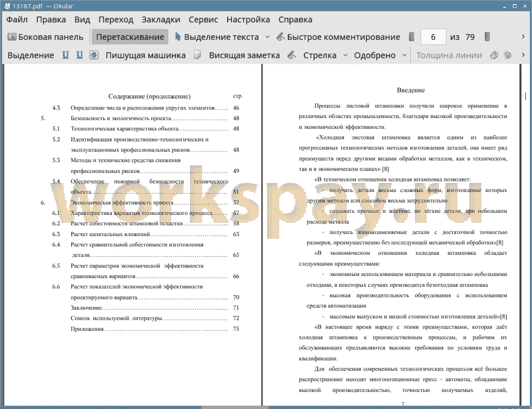This screenshot has width=532, height=409.
Task: Open the Выделение текста dropdown arrow
Action: (268, 37)
